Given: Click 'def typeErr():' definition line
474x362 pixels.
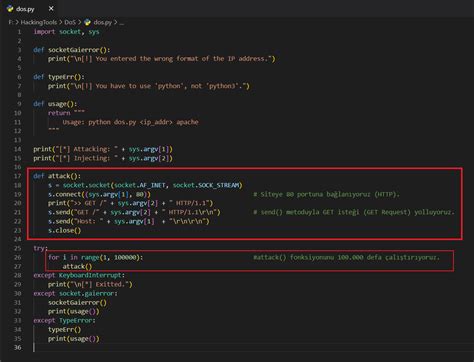Looking at the screenshot, I should [x=59, y=77].
